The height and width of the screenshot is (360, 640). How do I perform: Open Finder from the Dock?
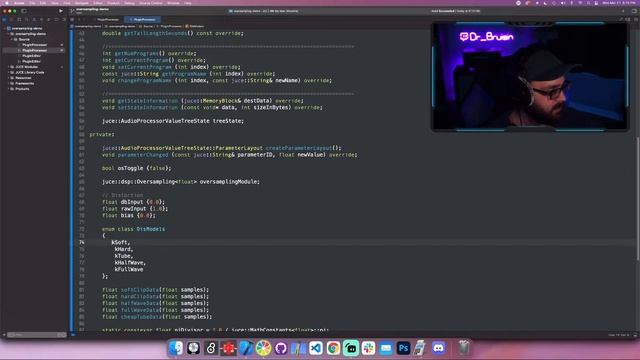[x=176, y=348]
